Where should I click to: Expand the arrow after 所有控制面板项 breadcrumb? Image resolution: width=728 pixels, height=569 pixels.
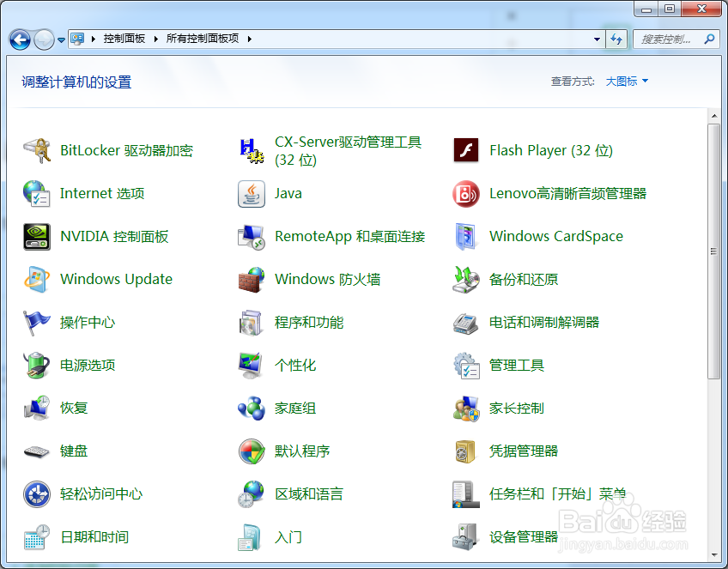(249, 39)
